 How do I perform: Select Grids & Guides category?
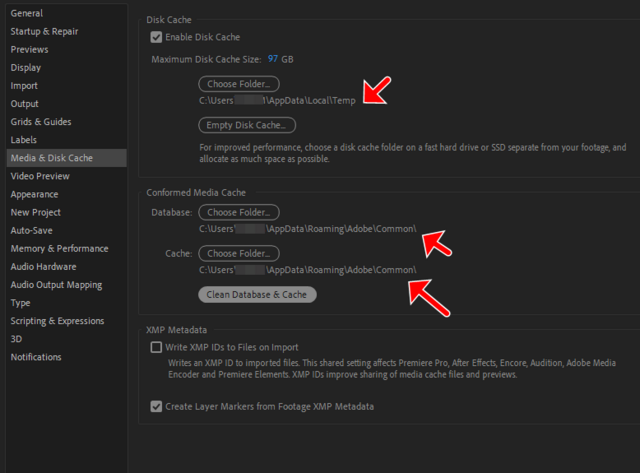pyautogui.click(x=41, y=121)
